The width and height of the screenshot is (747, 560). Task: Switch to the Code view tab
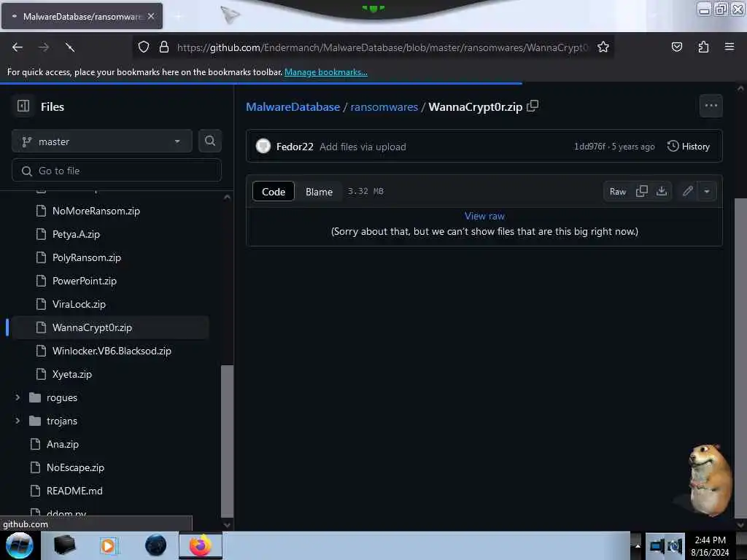[274, 192]
